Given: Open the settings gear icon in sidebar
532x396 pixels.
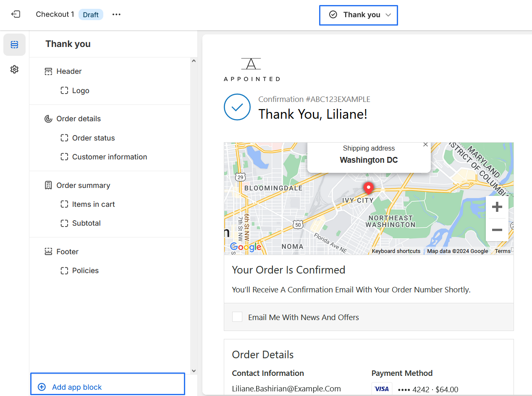Looking at the screenshot, I should coord(15,69).
